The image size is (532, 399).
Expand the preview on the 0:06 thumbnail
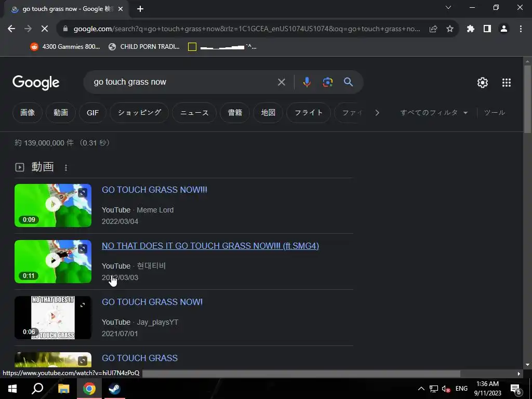[83, 305]
